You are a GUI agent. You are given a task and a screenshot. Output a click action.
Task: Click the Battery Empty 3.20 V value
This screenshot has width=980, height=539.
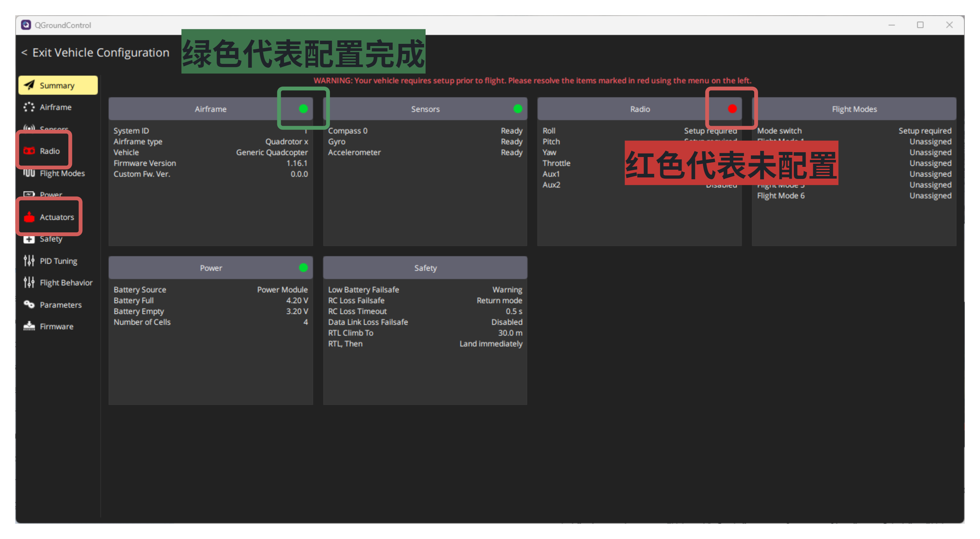(297, 311)
